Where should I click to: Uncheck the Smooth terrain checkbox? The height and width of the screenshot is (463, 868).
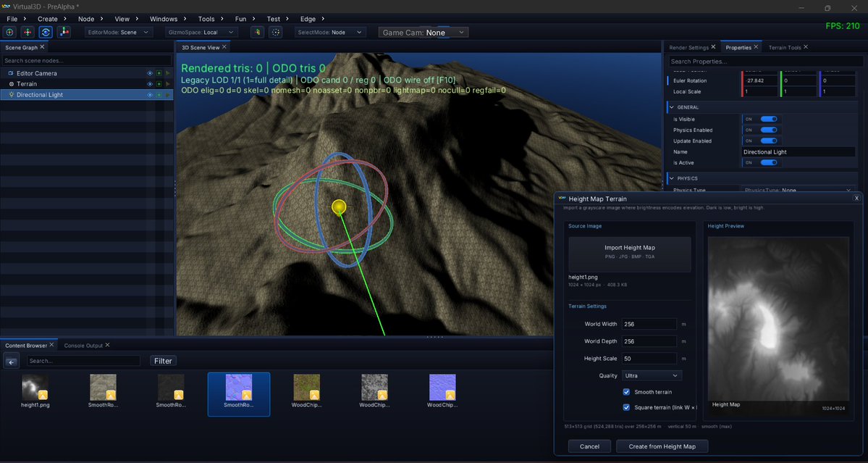(627, 391)
